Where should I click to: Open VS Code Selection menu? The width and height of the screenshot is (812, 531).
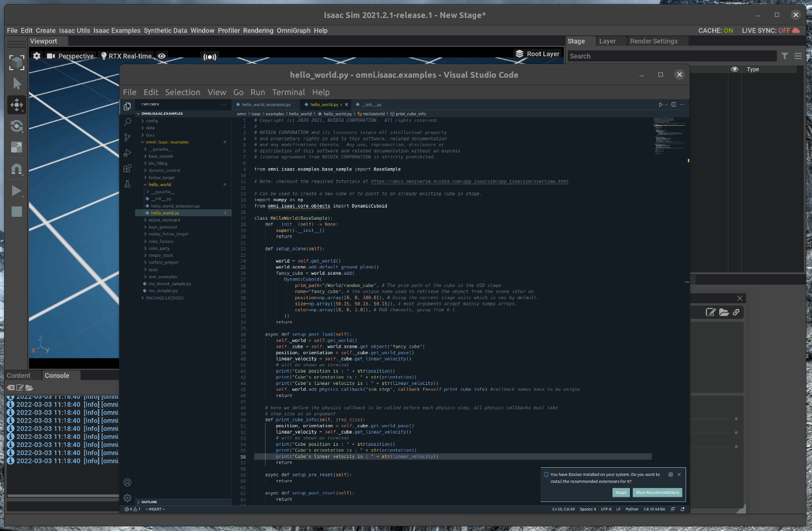(x=182, y=92)
